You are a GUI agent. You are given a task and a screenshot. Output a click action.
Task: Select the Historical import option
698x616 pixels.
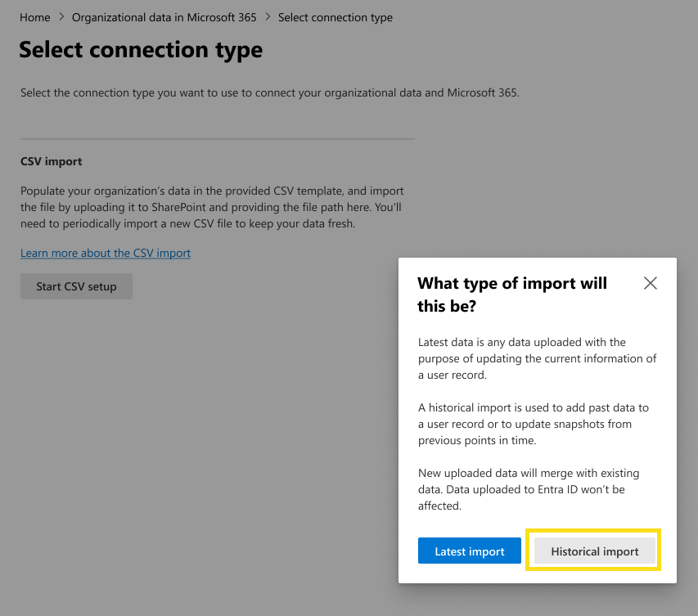tap(592, 551)
